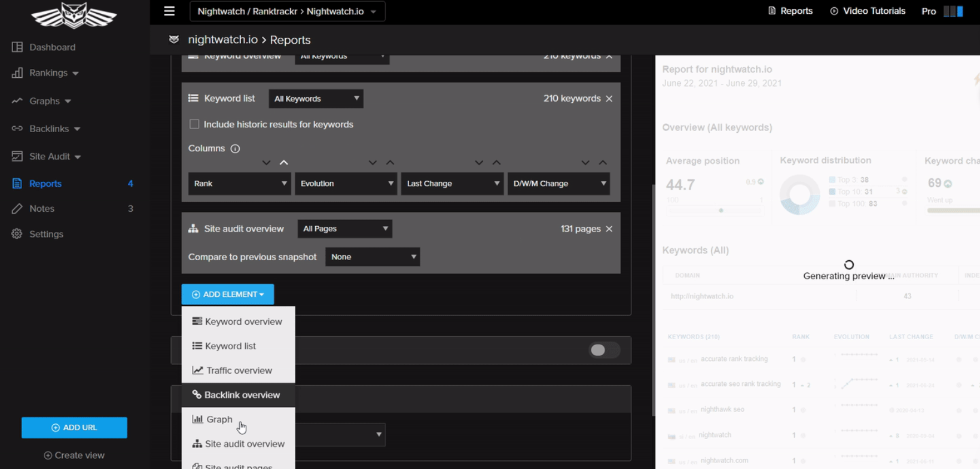Click the Keyword list element icon

[193, 98]
